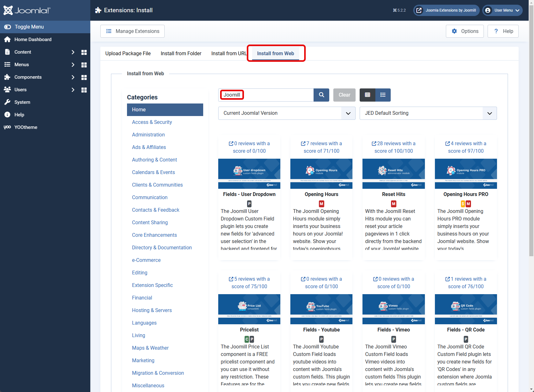Select the Install from Folder tab
Image resolution: width=534 pixels, height=392 pixels.
[x=181, y=54]
